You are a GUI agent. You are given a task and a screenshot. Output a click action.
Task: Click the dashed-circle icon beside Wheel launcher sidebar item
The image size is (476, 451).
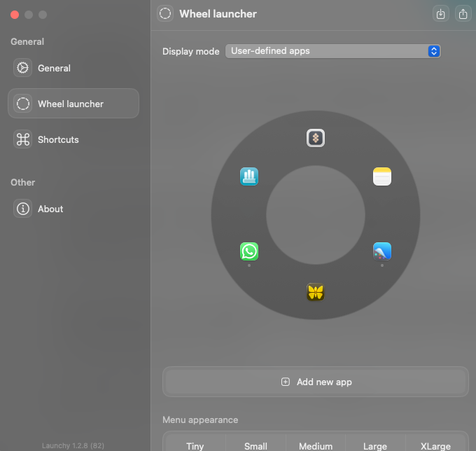coord(23,104)
